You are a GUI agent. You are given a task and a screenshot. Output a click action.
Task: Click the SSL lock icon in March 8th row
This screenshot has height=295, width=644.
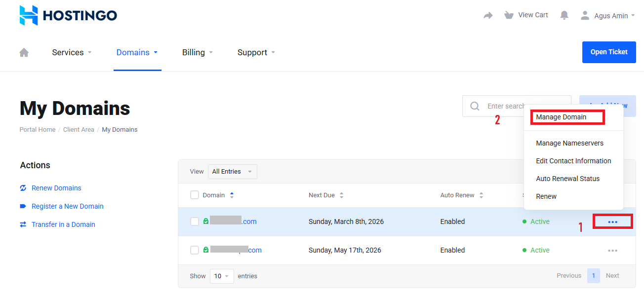coord(206,221)
